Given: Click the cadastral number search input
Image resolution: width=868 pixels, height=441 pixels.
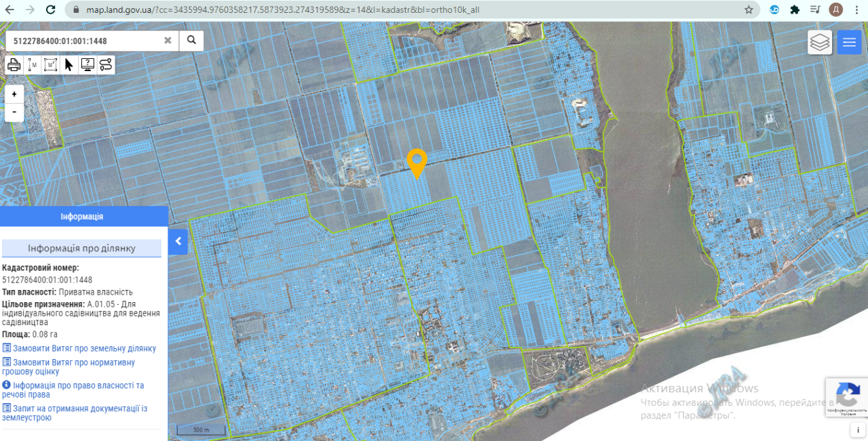Looking at the screenshot, I should pyautogui.click(x=85, y=41).
